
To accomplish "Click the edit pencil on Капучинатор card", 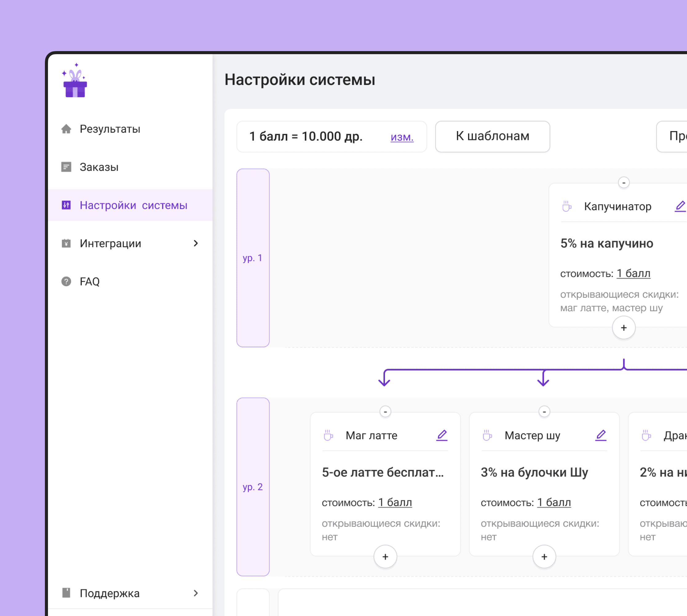I will click(680, 206).
